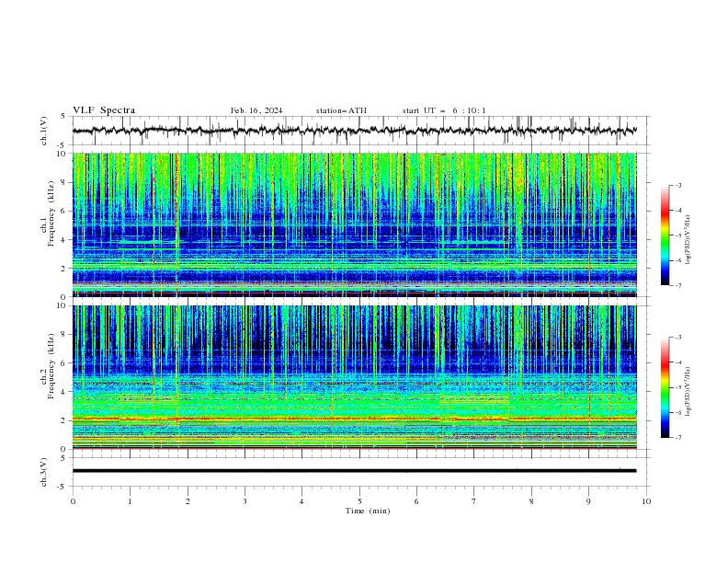This screenshot has height=563, width=728.
Task: Click the ch.1 voltage waveform trace
Action: coord(354,131)
